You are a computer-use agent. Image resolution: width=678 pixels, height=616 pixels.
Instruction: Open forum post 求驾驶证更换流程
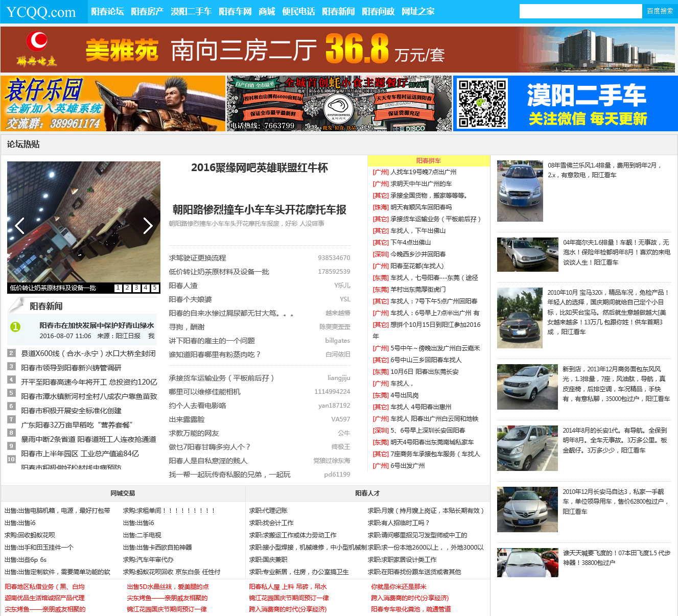pos(197,258)
